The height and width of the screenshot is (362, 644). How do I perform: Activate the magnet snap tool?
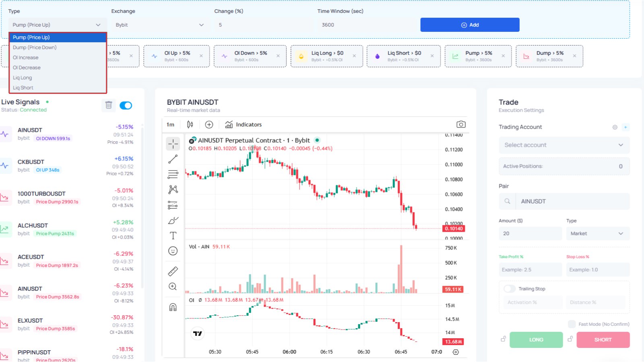tap(173, 307)
